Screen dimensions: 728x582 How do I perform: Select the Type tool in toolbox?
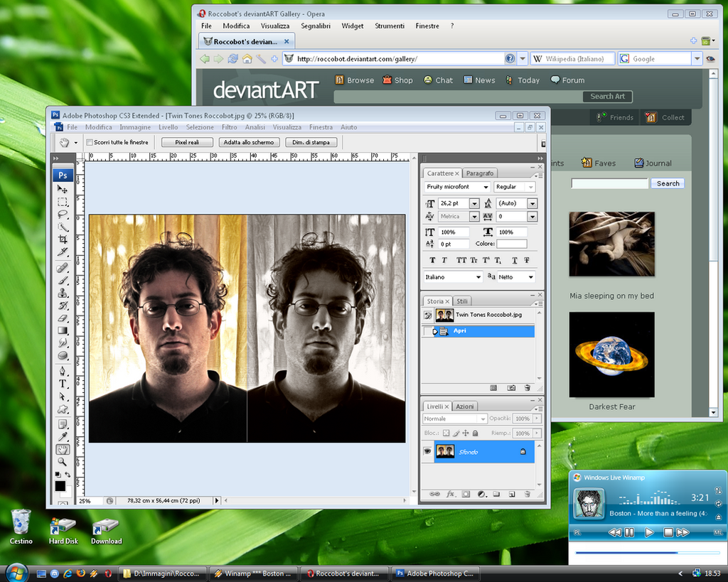(63, 384)
